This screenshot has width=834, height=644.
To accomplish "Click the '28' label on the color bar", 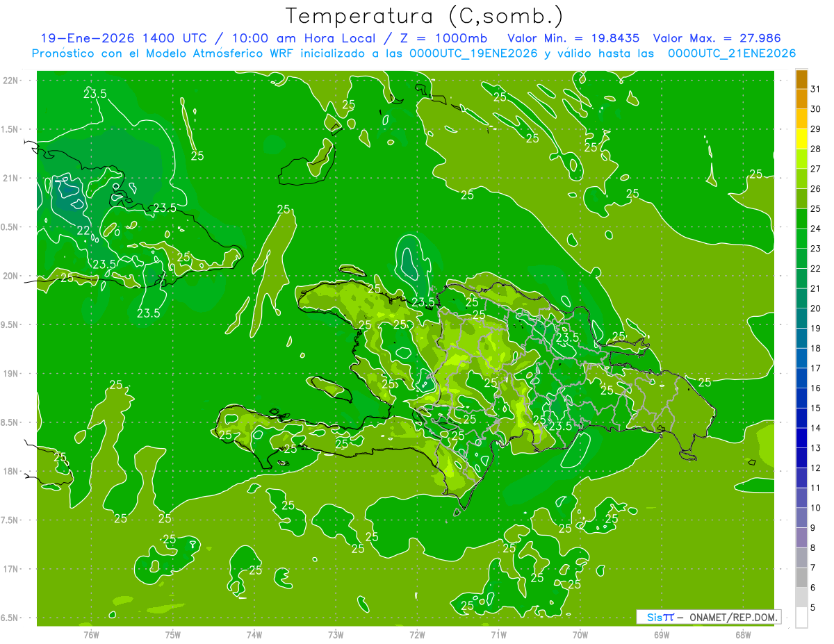I will 816,149.
